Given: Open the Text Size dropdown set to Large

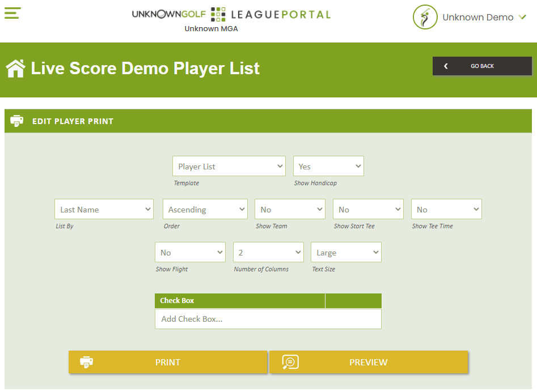Looking at the screenshot, I should pyautogui.click(x=346, y=253).
